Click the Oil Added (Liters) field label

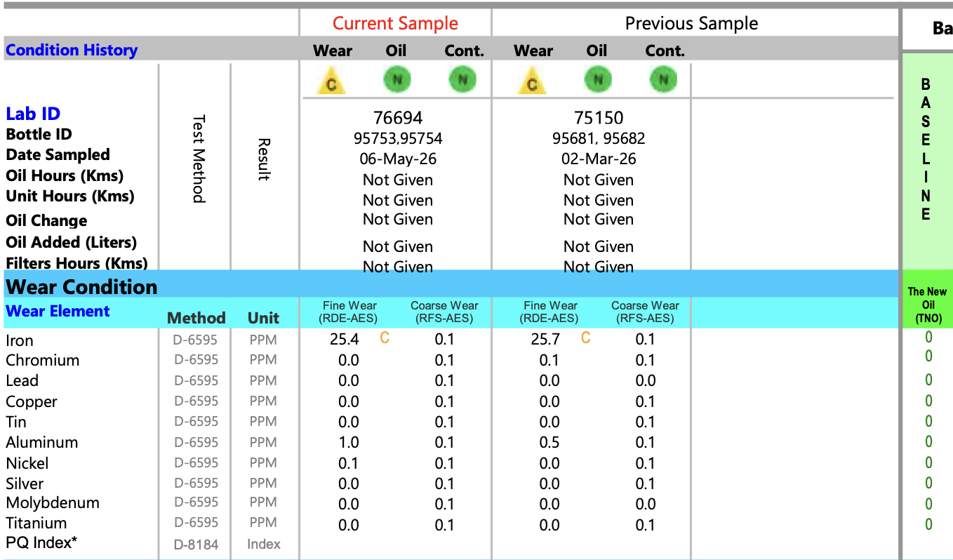(72, 242)
